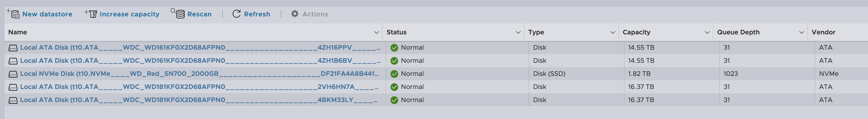Click green status icon for 4BKM33LY disk
868x119 pixels.
point(394,100)
